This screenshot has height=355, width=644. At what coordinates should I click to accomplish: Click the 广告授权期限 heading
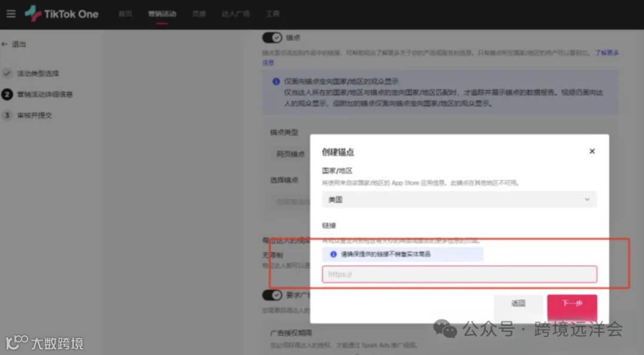291,333
